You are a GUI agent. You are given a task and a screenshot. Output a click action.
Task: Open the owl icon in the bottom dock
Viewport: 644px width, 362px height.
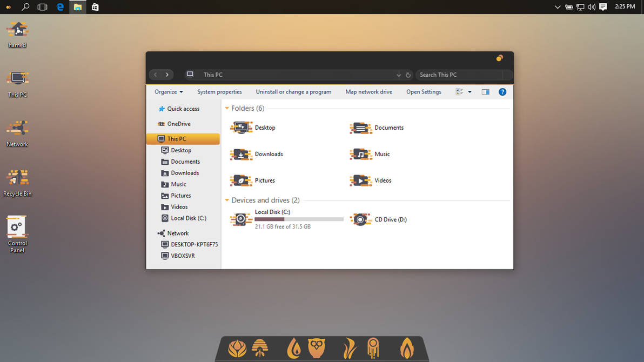pyautogui.click(x=316, y=348)
